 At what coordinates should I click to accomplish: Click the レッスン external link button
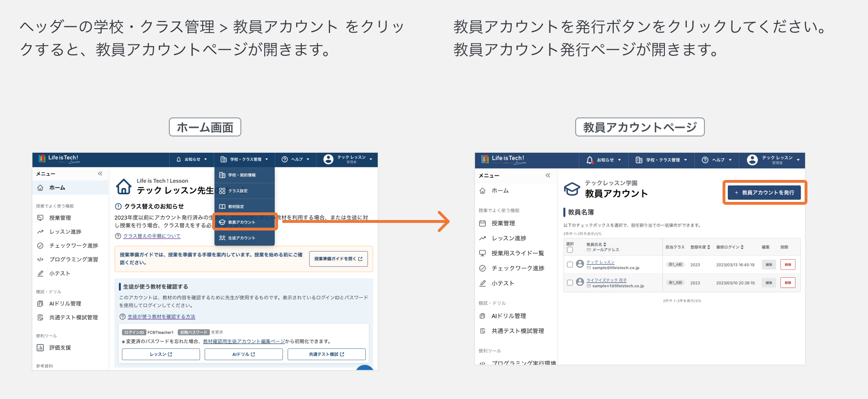[x=161, y=354]
